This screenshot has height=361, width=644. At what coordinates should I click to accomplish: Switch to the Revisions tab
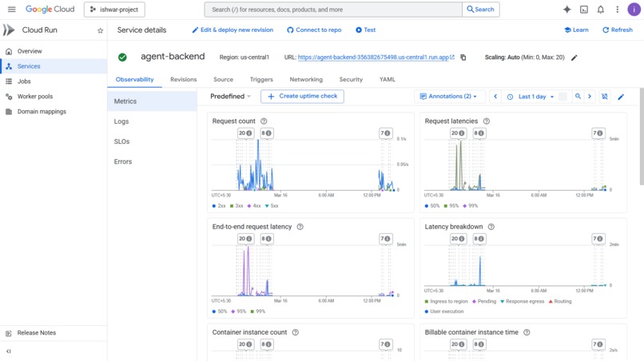(x=184, y=79)
